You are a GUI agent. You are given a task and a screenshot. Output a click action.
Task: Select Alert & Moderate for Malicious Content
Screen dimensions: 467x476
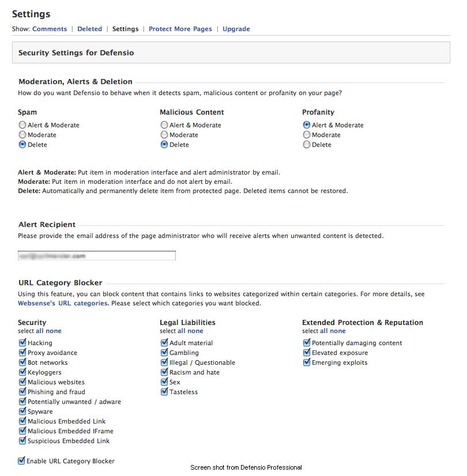click(164, 125)
